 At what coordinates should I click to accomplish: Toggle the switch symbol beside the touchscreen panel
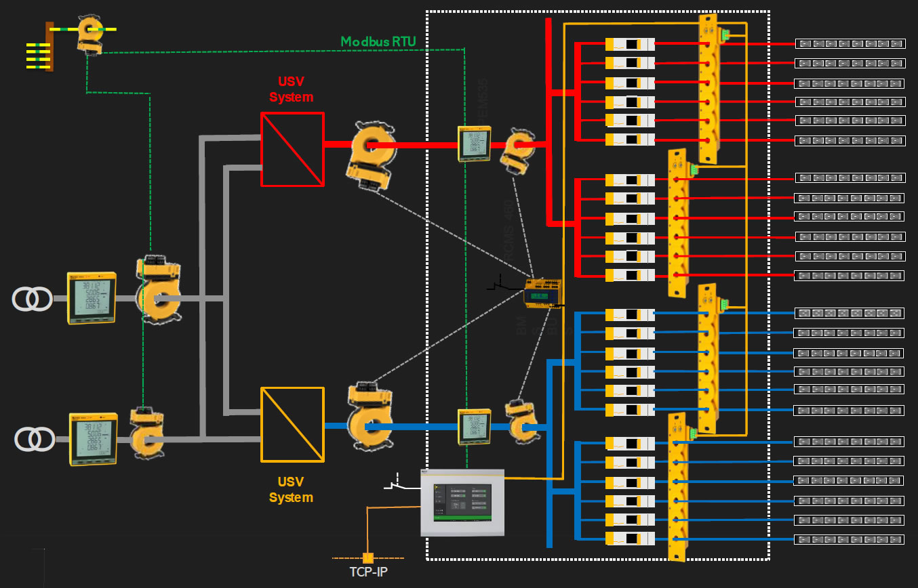tap(401, 484)
